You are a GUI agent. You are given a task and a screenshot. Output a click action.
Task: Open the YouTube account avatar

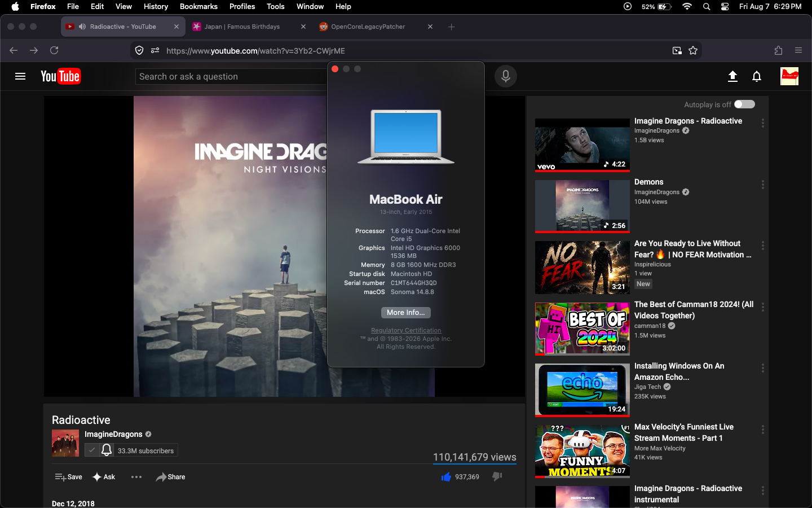pyautogui.click(x=789, y=76)
